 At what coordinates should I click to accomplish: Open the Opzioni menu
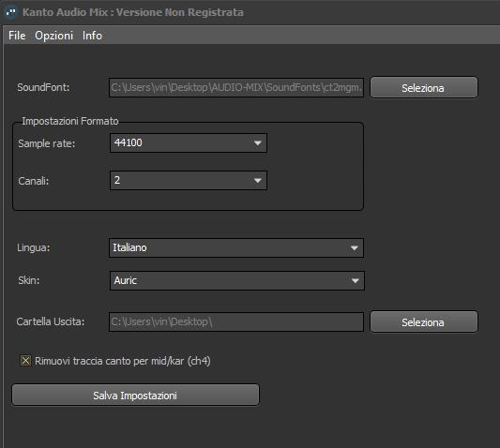53,36
